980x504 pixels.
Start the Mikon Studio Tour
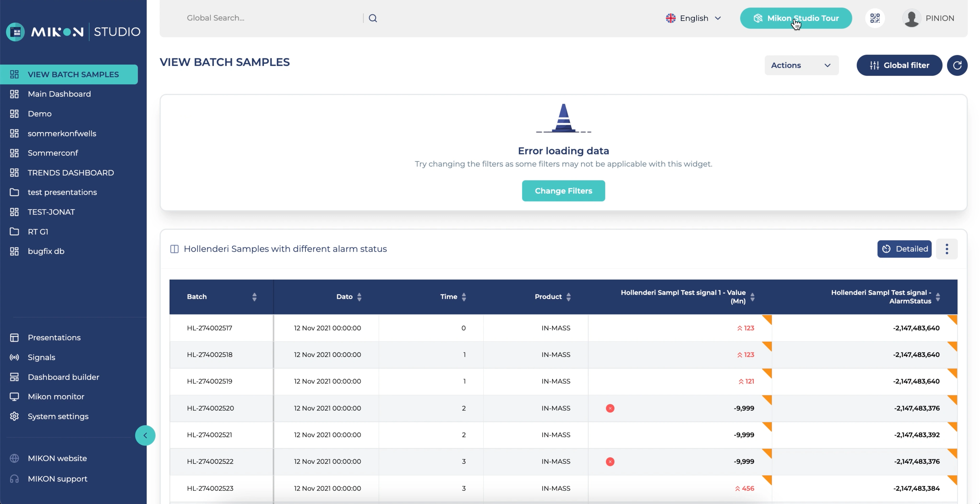pos(796,18)
